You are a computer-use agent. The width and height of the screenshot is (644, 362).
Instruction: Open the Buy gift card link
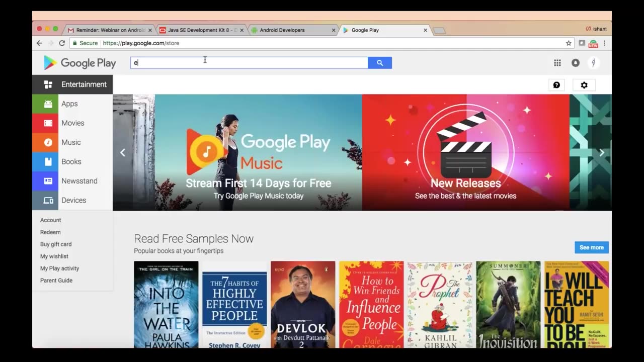(56, 244)
